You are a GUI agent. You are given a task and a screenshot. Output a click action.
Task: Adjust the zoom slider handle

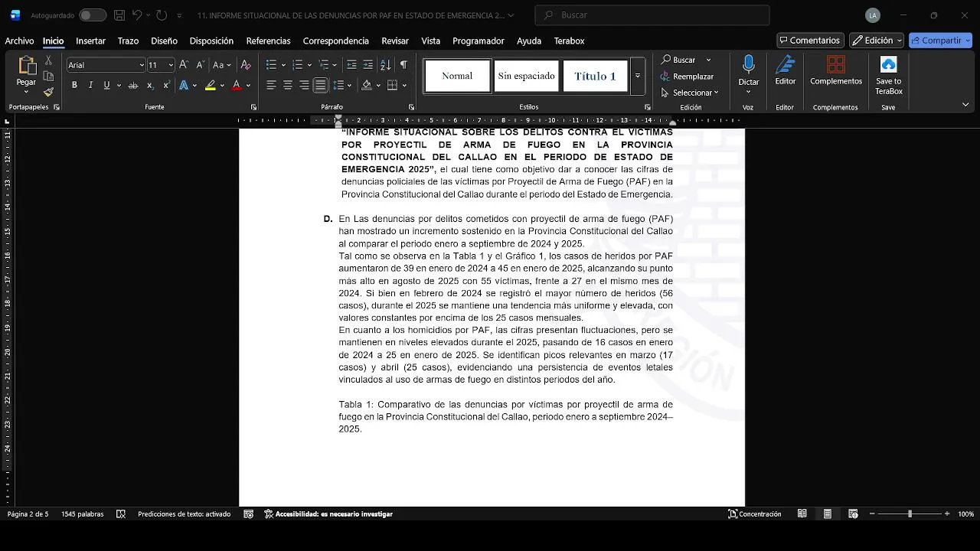(910, 514)
